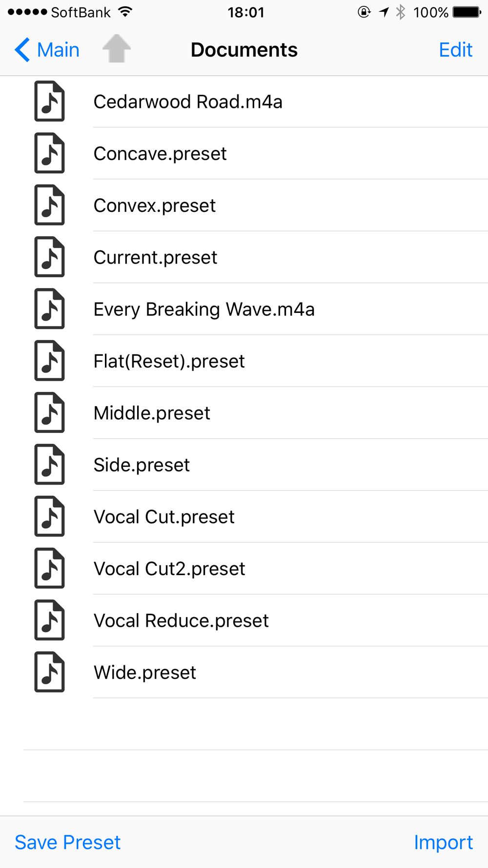Tap the Edit button

click(x=455, y=50)
